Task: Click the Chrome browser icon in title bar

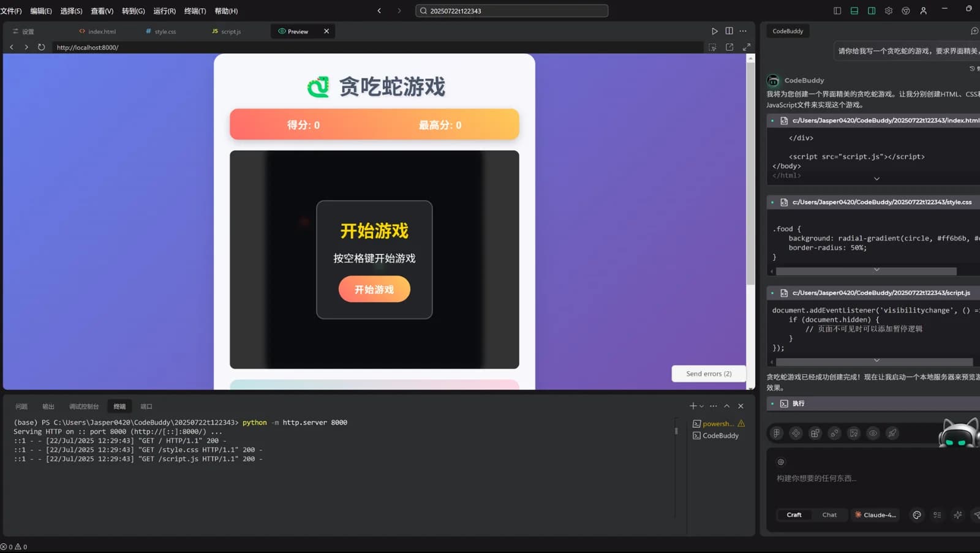Action: pyautogui.click(x=906, y=10)
